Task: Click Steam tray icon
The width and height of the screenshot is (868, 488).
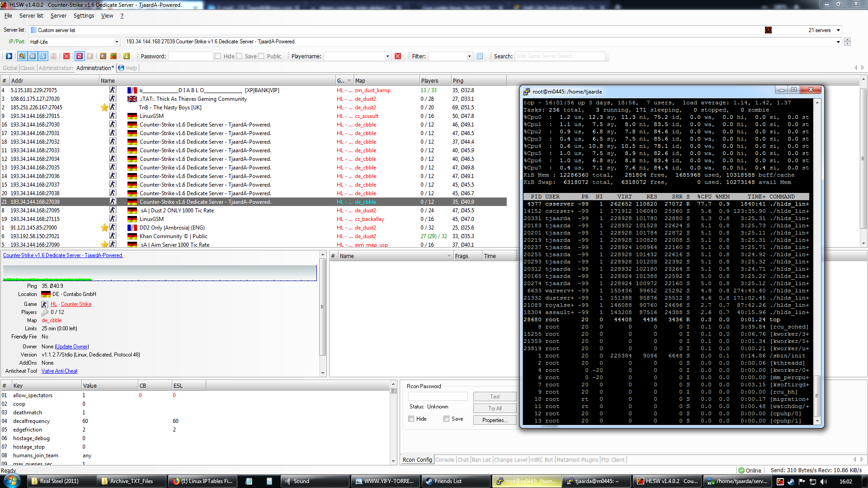Action: tap(791, 482)
